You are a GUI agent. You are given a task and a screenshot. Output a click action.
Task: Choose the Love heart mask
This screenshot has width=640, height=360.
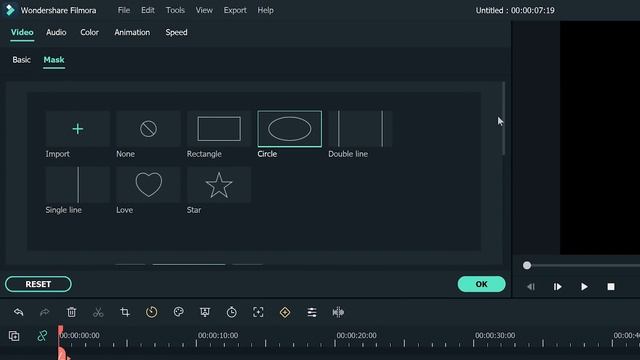[x=148, y=184]
